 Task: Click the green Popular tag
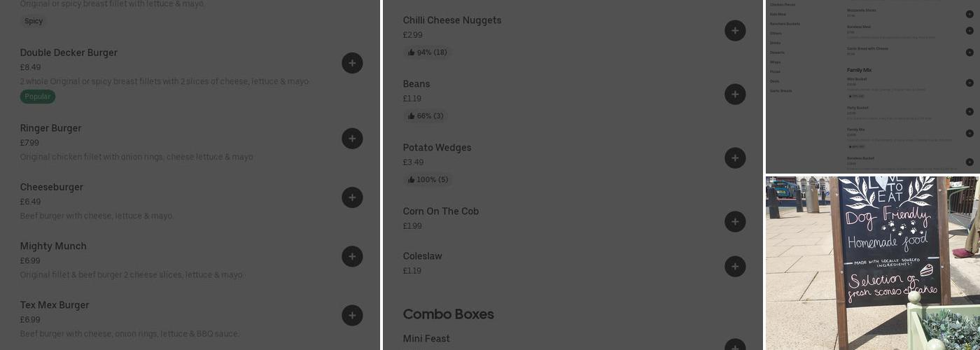pyautogui.click(x=38, y=97)
